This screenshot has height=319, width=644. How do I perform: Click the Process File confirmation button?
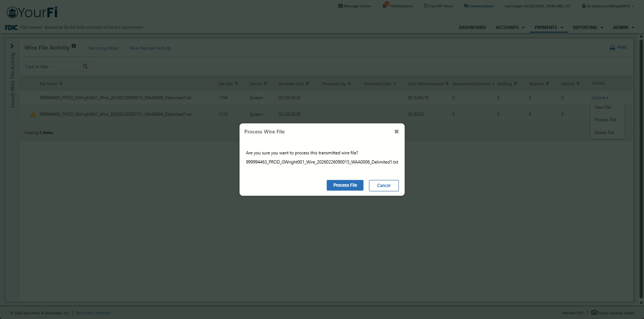click(x=345, y=185)
